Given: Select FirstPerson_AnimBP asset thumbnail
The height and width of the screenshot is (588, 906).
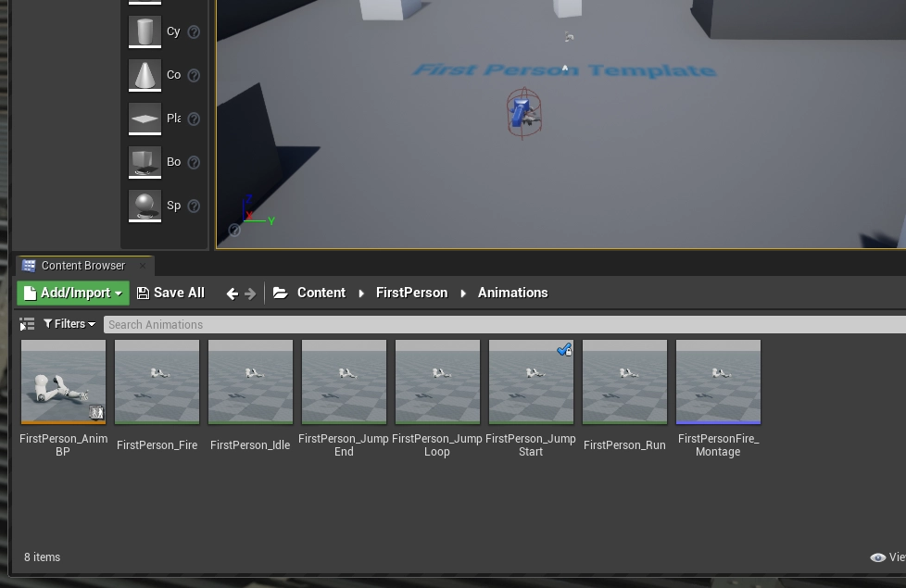Looking at the screenshot, I should pyautogui.click(x=64, y=382).
